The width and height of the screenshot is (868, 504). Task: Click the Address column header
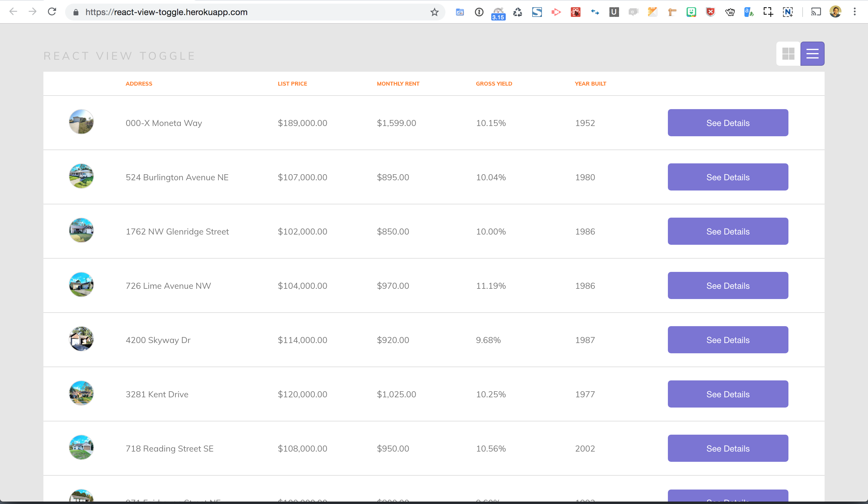click(x=139, y=84)
